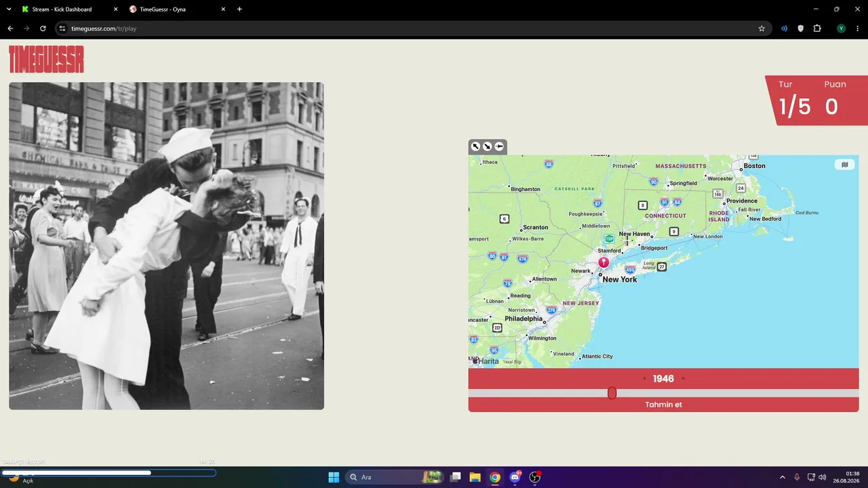View site information for timeguessr.com
Viewport: 868px width, 488px height.
tap(62, 28)
